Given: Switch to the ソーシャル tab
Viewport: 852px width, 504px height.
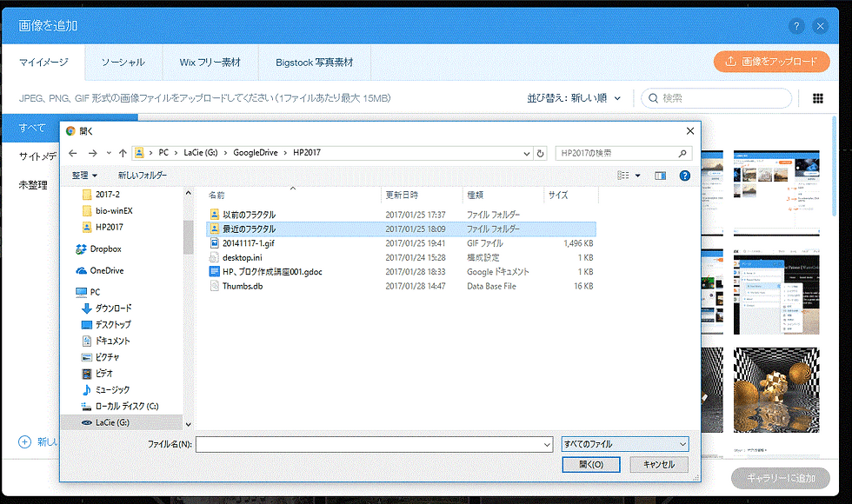Looking at the screenshot, I should 123,63.
